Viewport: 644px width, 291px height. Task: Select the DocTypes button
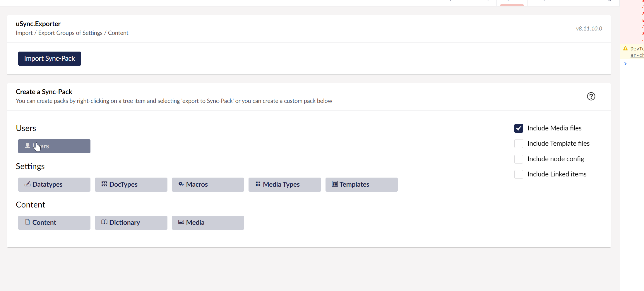point(131,185)
